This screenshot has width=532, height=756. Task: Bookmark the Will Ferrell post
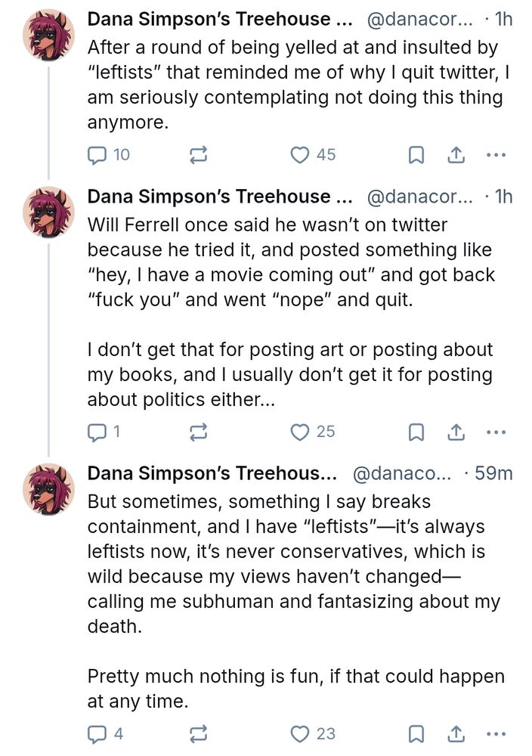pyautogui.click(x=416, y=432)
